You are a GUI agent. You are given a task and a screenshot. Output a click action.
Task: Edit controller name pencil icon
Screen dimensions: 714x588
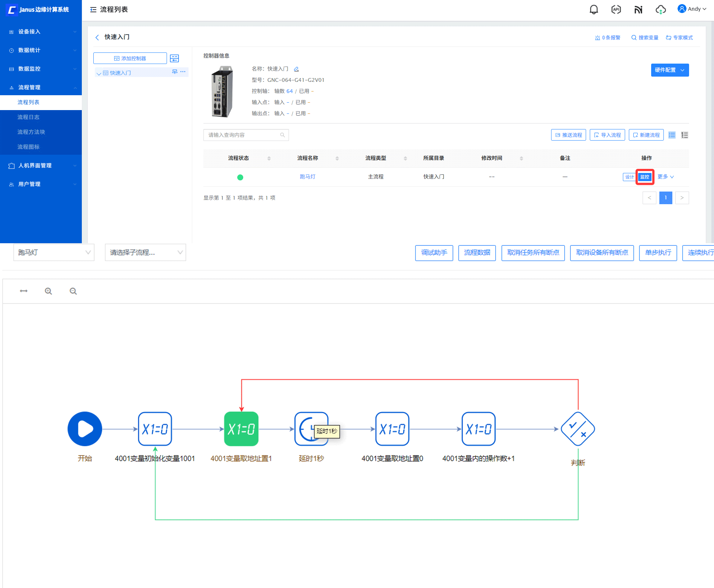coord(296,69)
